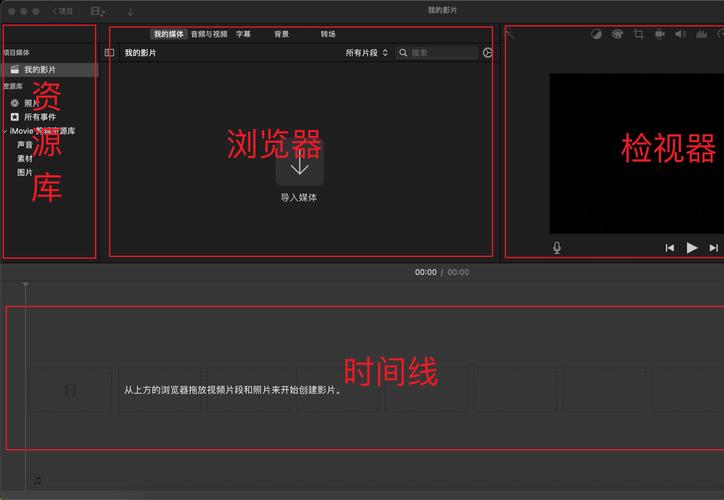Jump to previous clip in viewer
724x500 pixels.
(670, 248)
